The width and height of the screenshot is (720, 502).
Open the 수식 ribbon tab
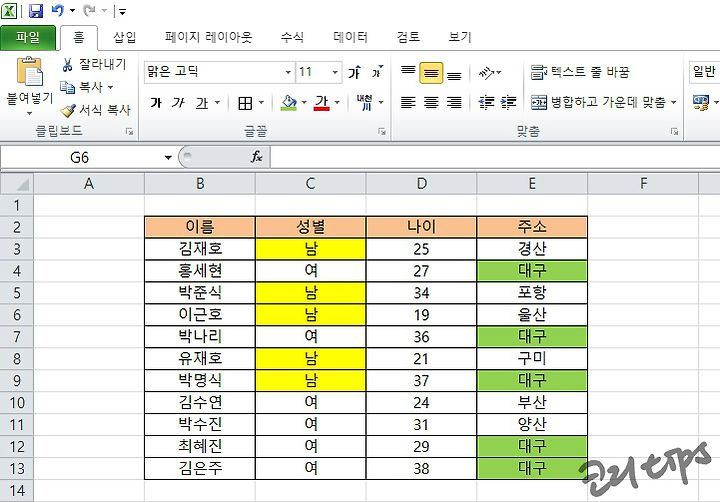[292, 37]
